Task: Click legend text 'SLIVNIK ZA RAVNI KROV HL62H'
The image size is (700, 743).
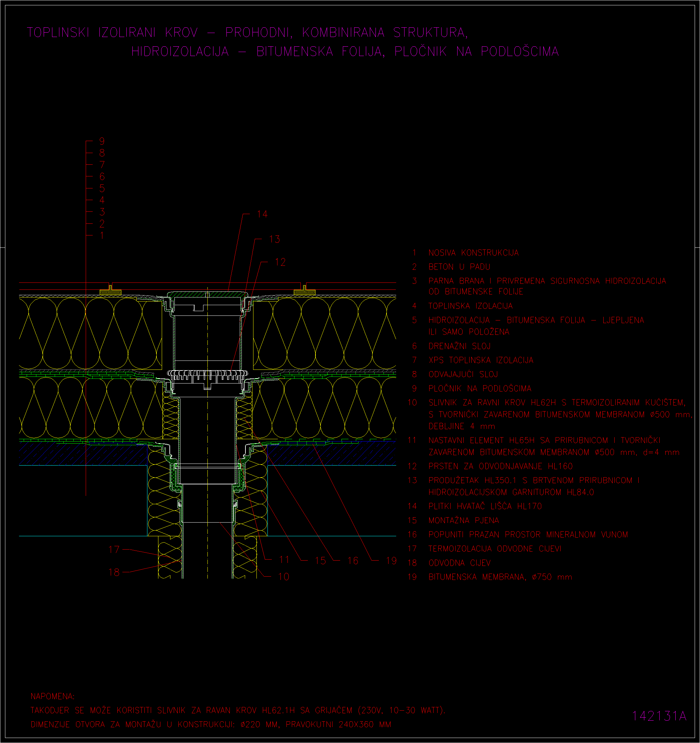Action: click(x=492, y=403)
